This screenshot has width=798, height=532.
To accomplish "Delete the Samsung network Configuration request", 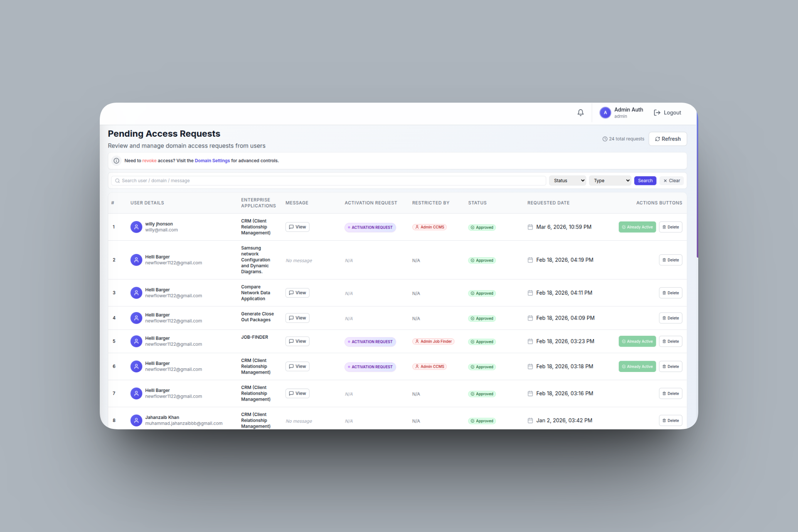I will 670,260.
